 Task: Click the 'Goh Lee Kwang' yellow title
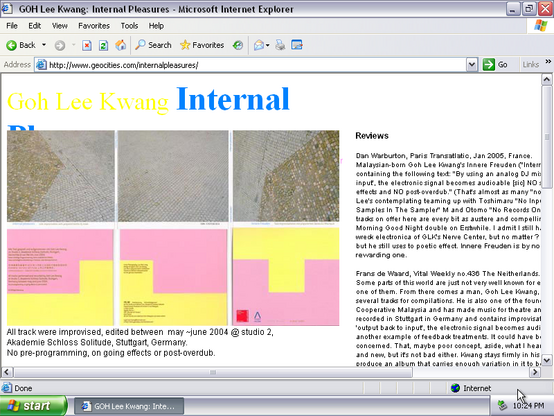click(x=88, y=102)
